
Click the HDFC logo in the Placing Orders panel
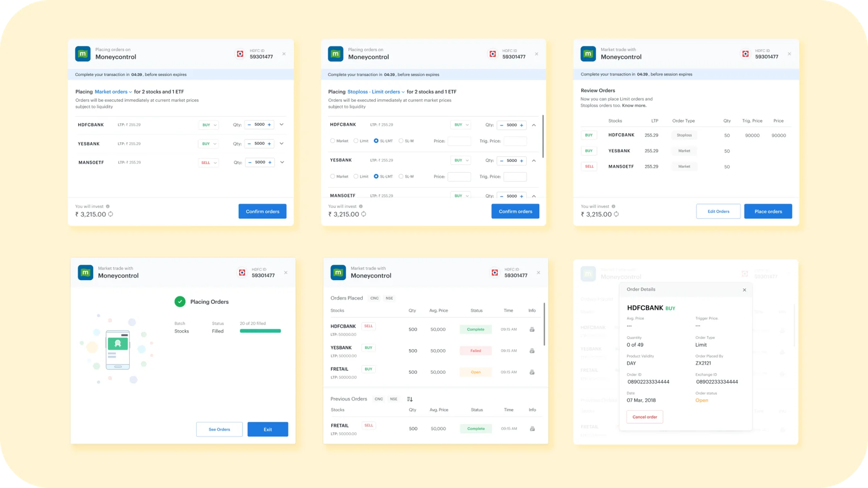pyautogui.click(x=242, y=272)
